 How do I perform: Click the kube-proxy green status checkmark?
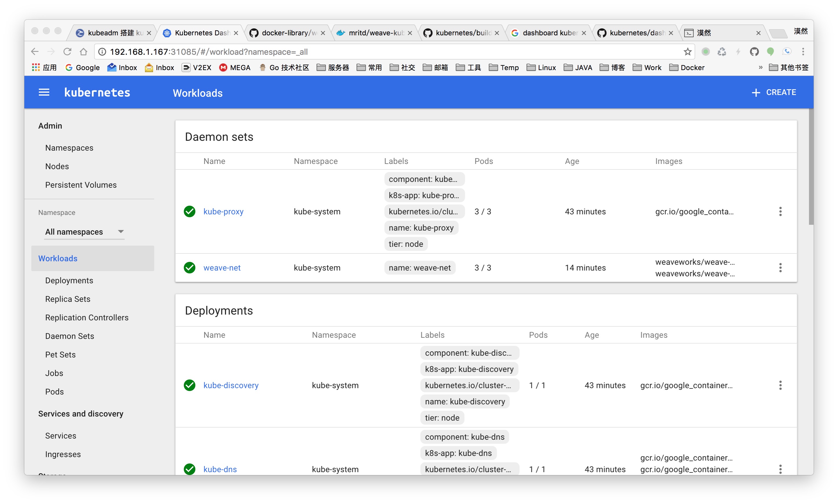[x=190, y=211]
